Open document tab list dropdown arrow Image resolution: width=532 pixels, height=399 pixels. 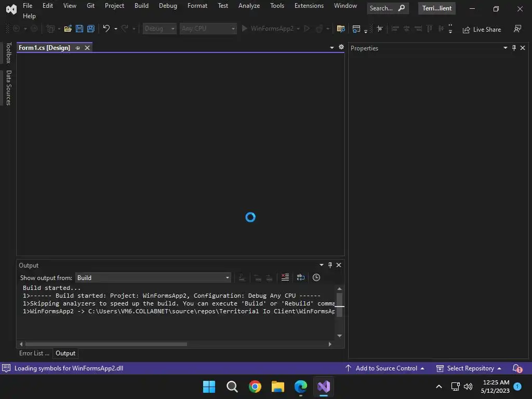point(332,48)
